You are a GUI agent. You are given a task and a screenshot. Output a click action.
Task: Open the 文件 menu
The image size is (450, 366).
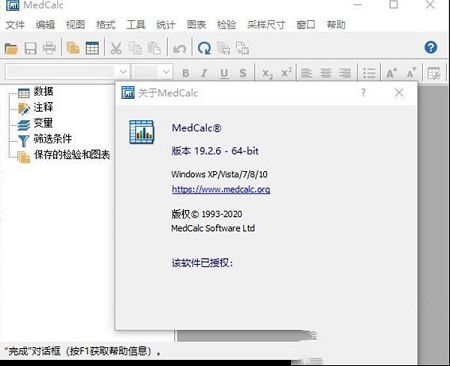(x=15, y=25)
